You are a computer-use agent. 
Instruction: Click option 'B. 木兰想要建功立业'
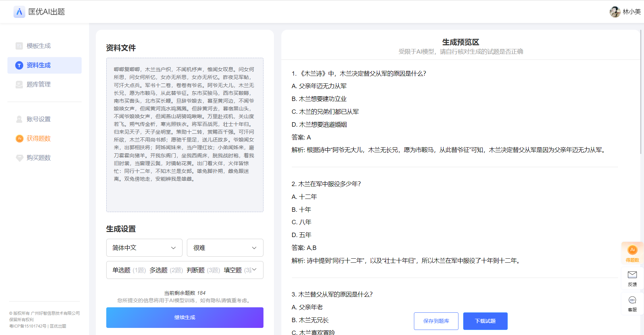pos(319,99)
